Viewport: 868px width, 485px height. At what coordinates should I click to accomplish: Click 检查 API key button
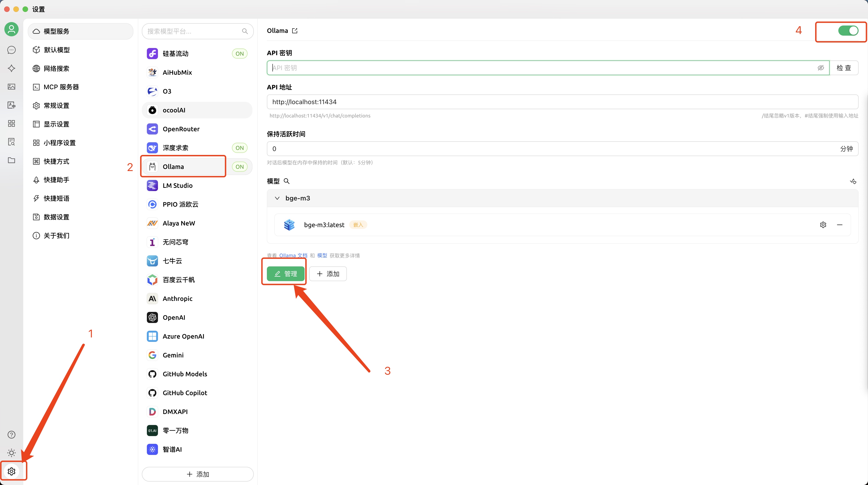[844, 68]
